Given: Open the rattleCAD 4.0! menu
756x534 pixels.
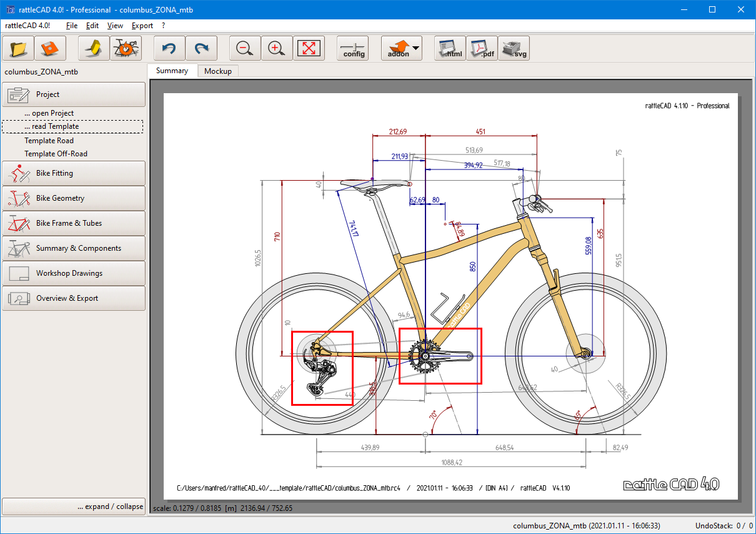Looking at the screenshot, I should (27, 26).
